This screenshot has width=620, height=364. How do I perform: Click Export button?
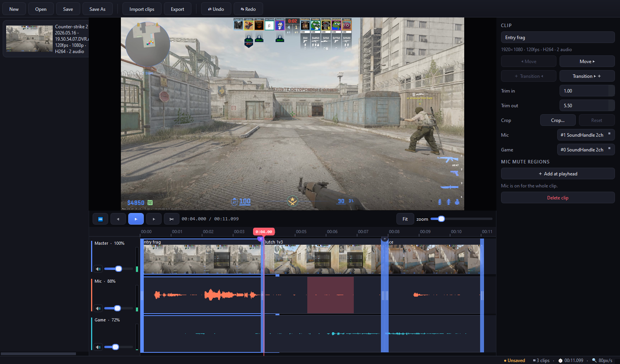point(177,9)
